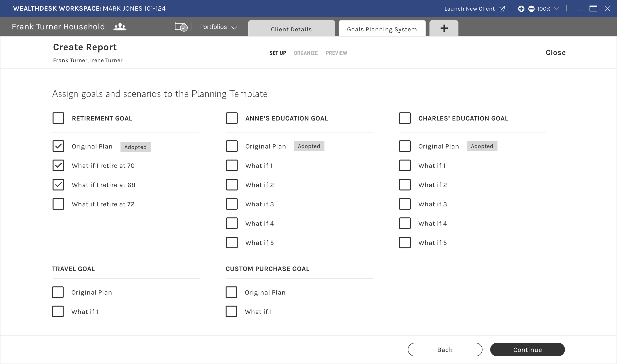617x364 pixels.
Task: Close the Create Report panel
Action: point(555,53)
